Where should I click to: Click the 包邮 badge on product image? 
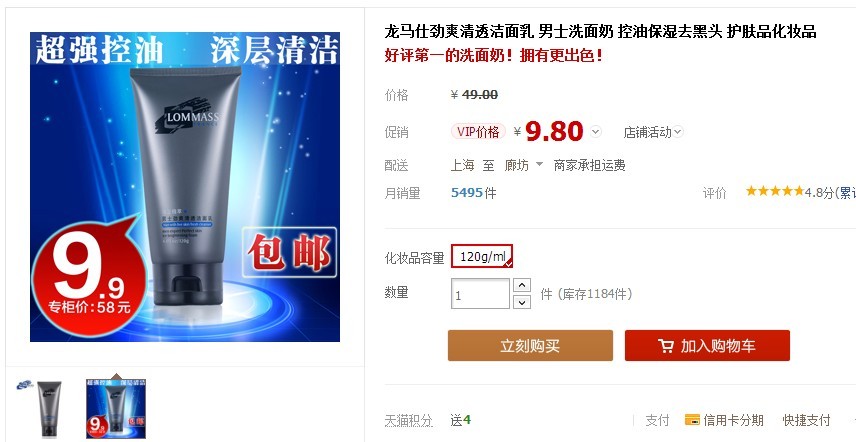pyautogui.click(x=289, y=252)
